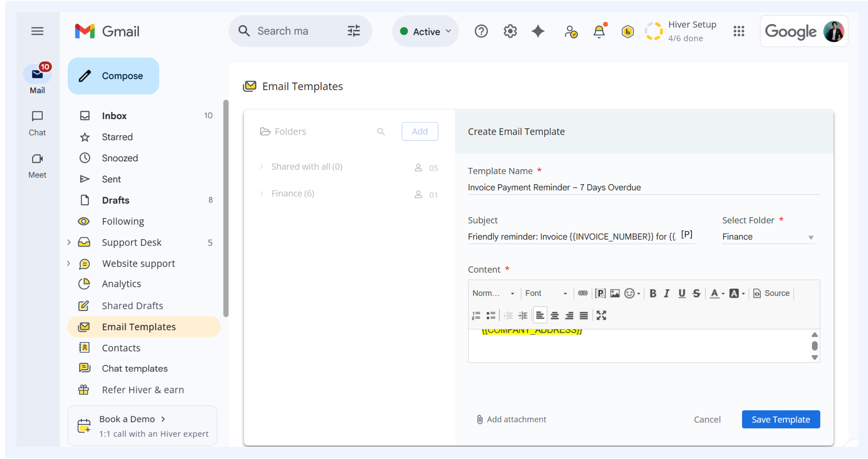Open Gmail settings gear
868x459 pixels.
(510, 31)
